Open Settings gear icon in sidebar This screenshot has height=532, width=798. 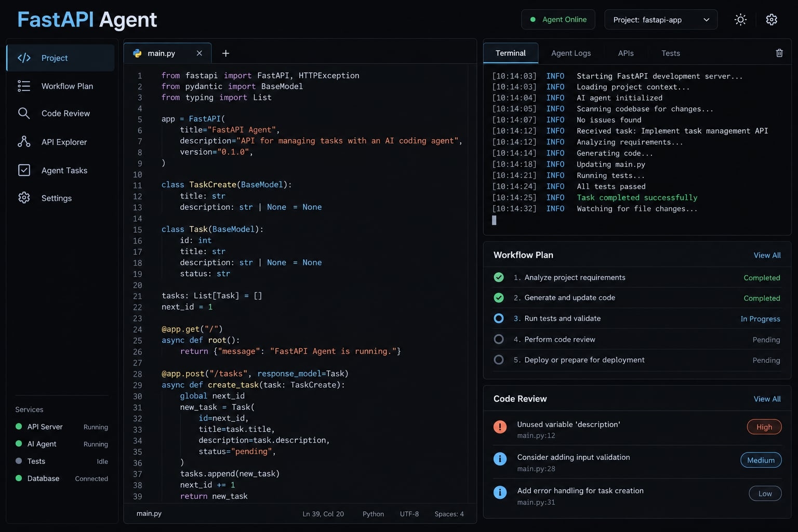(24, 198)
